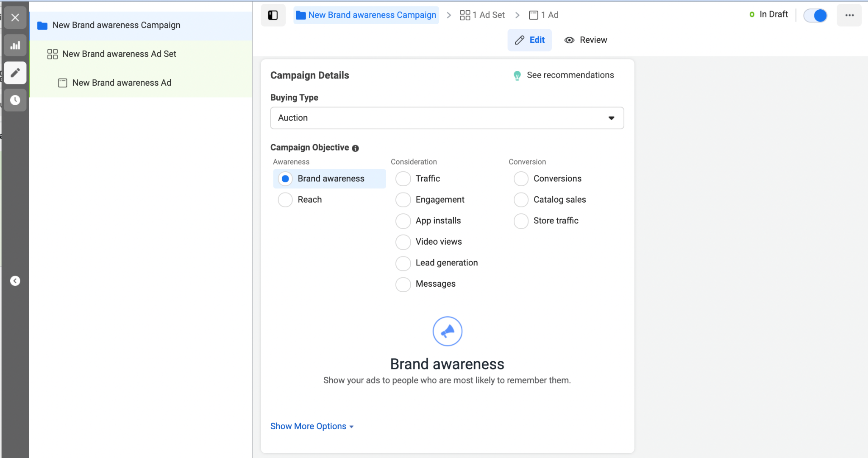Toggle the campaign draft on/off switch
The height and width of the screenshot is (458, 868).
coord(816,16)
